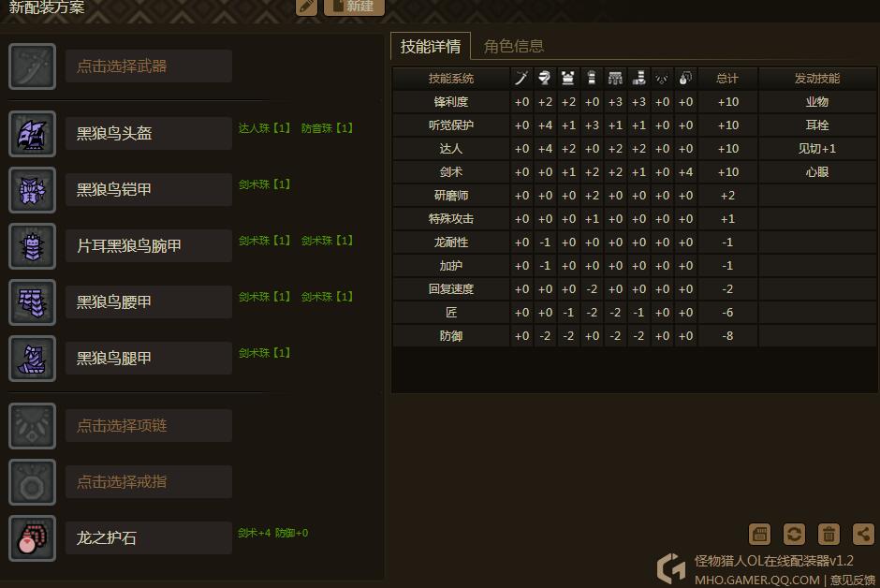The height and width of the screenshot is (588, 880).
Task: Click the 锋利度 skill row label
Action: tap(451, 101)
